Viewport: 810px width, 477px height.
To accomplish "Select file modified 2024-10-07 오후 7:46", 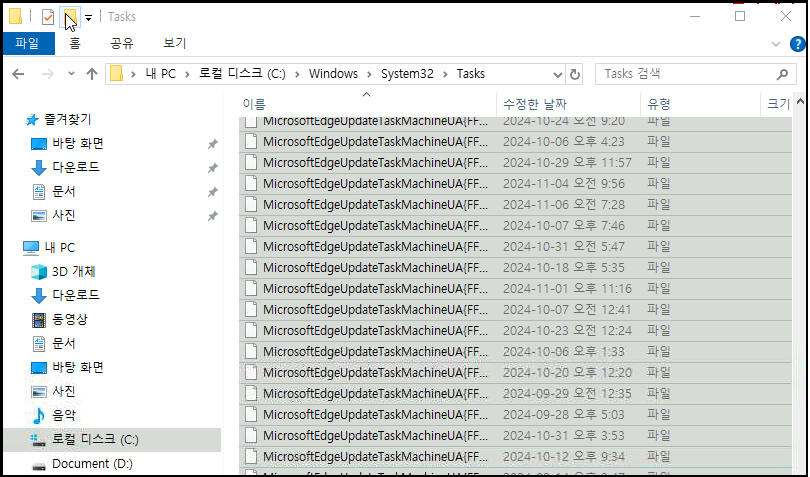I will click(516, 226).
